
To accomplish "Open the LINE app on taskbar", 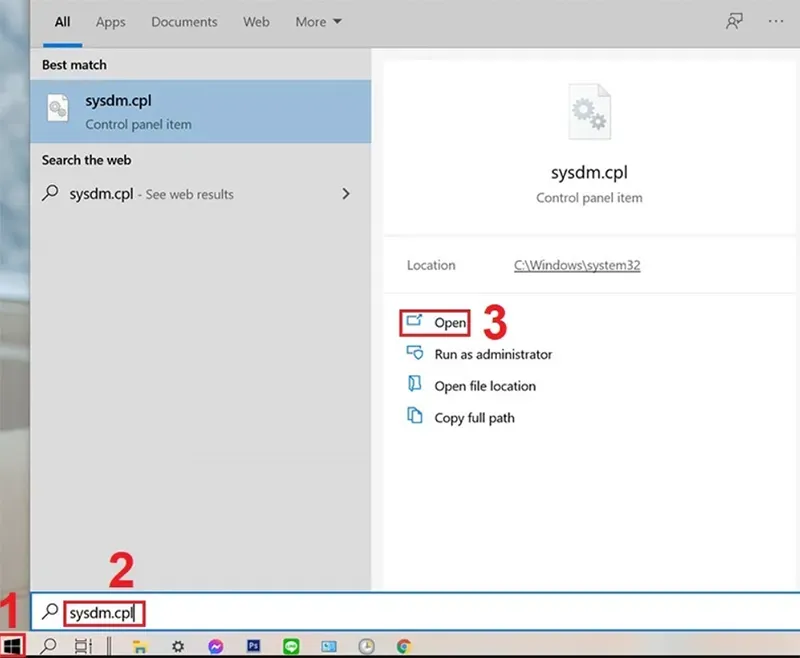I will [291, 646].
